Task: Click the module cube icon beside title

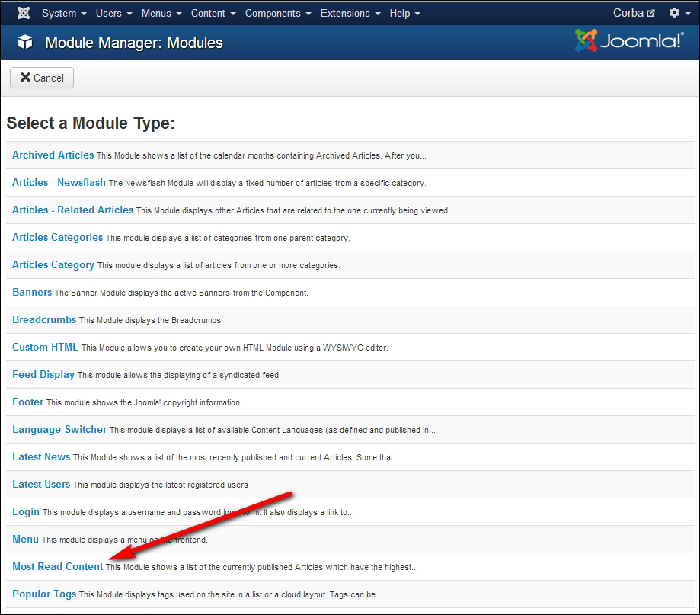Action: click(x=26, y=43)
